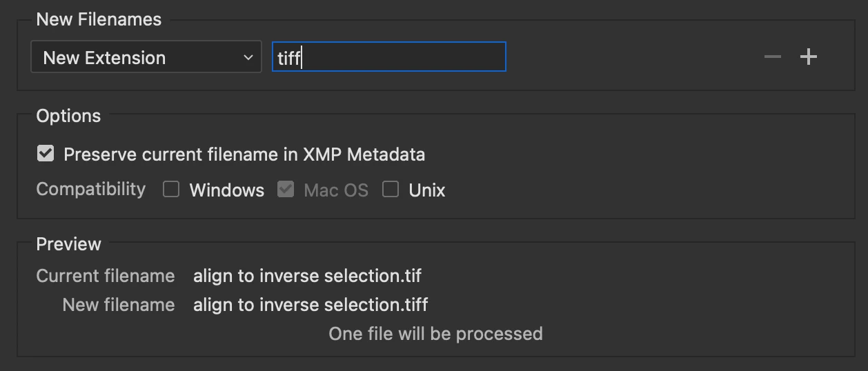
Task: Click the 'One file will be processed' message
Action: coord(435,334)
